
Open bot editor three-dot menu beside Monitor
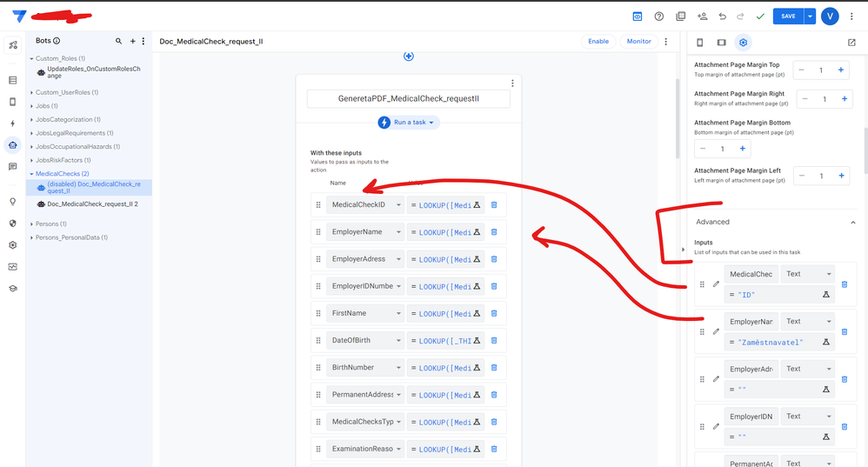[x=666, y=42]
